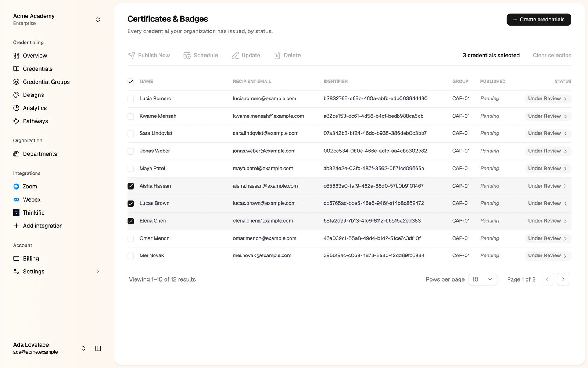Click the STATUS column header
588x368 pixels.
[563, 81]
